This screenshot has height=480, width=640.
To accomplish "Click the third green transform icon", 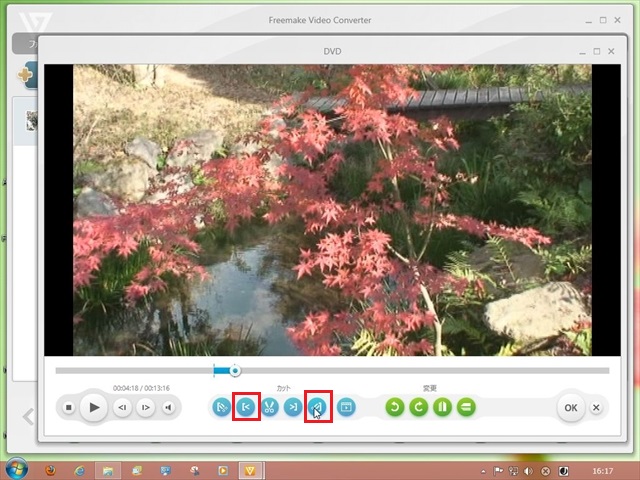I will tap(442, 407).
